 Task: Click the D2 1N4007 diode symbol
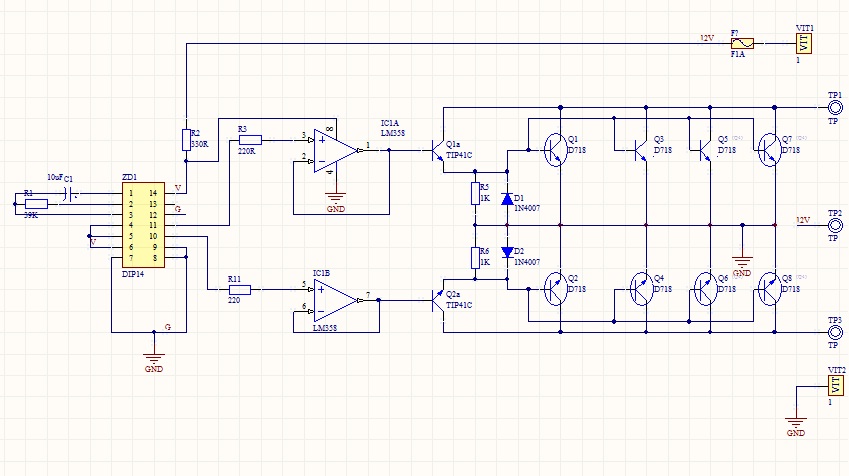pyautogui.click(x=507, y=252)
